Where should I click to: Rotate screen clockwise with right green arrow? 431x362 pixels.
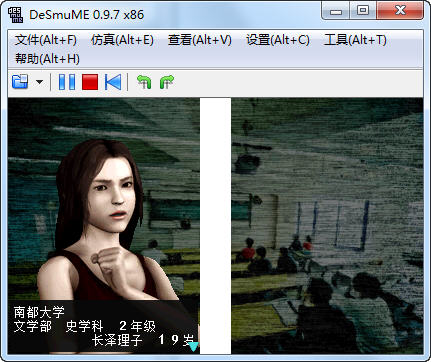[x=167, y=82]
